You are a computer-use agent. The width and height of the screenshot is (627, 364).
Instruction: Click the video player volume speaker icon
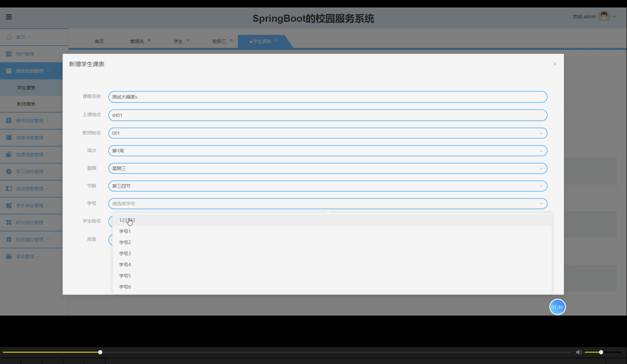pos(579,352)
